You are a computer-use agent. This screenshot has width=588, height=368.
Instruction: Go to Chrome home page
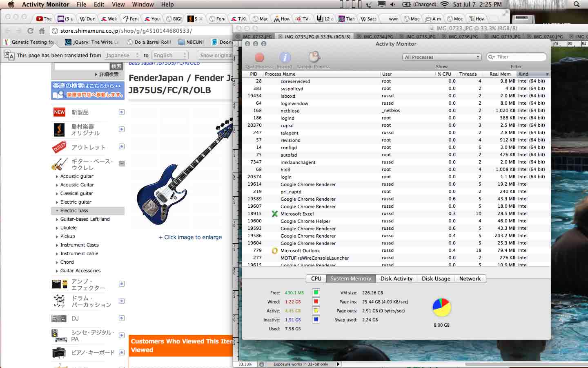click(42, 31)
